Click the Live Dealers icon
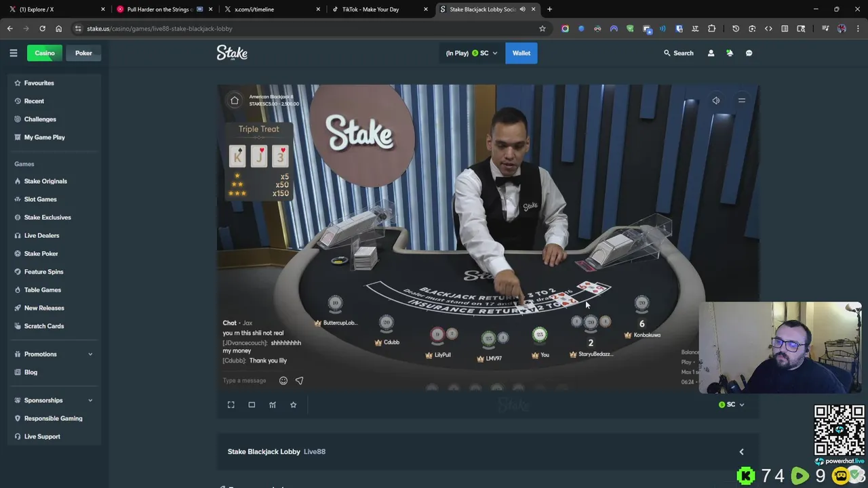Image resolution: width=868 pixels, height=488 pixels. pos(18,235)
